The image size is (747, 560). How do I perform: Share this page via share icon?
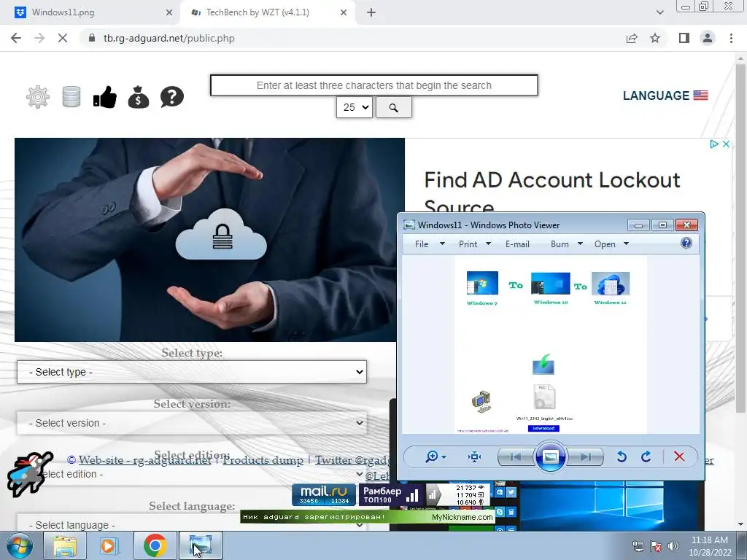pos(632,38)
